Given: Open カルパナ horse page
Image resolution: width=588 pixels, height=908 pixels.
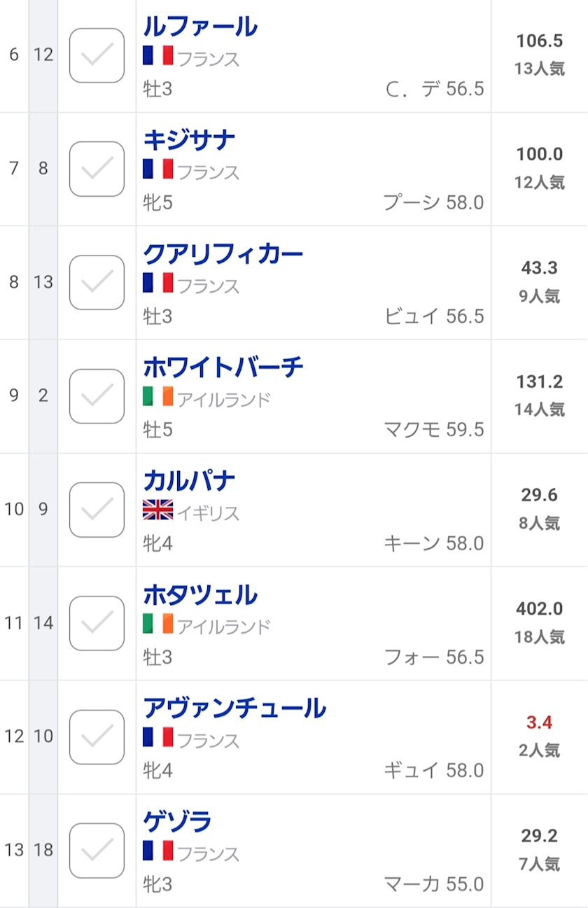Looking at the screenshot, I should tap(189, 481).
